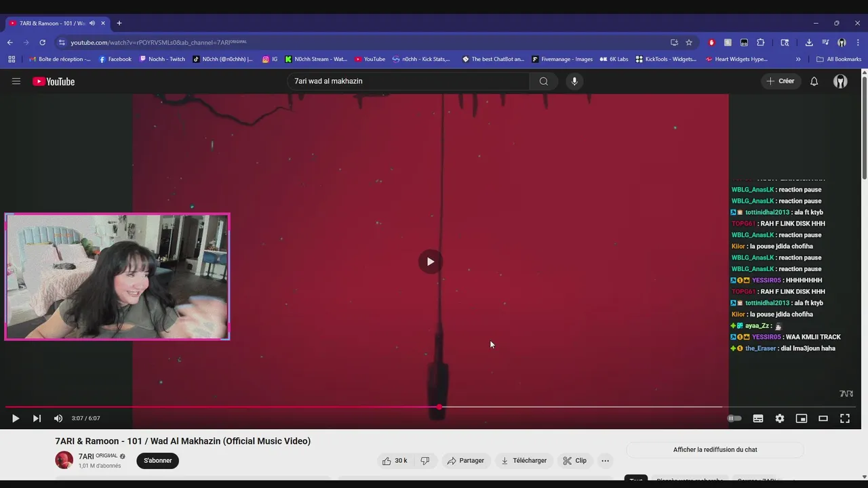Play the video from the control bar
868x488 pixels.
point(16,419)
